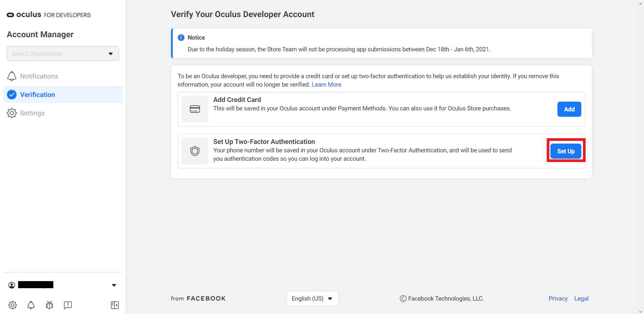Navigate to the Settings section
Screen dimensions: 644x314
(32, 113)
